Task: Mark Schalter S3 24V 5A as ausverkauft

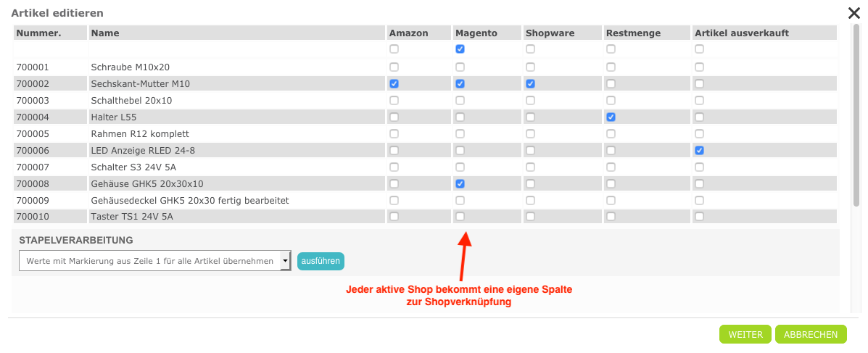Action: (699, 167)
